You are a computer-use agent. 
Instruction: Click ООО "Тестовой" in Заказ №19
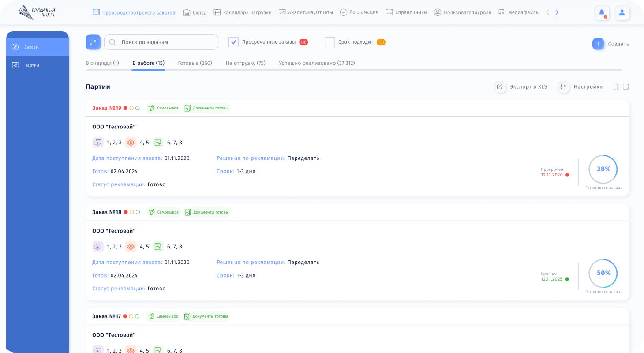click(x=114, y=127)
